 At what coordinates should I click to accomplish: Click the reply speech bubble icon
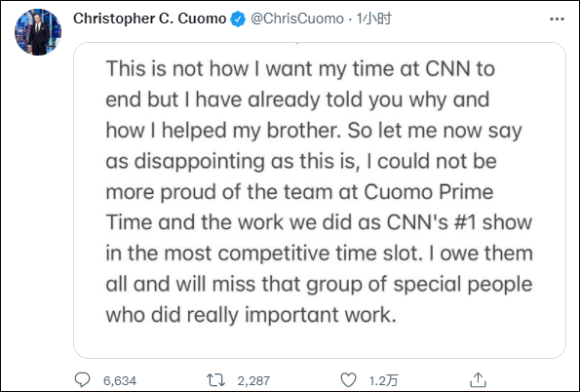[x=82, y=379]
